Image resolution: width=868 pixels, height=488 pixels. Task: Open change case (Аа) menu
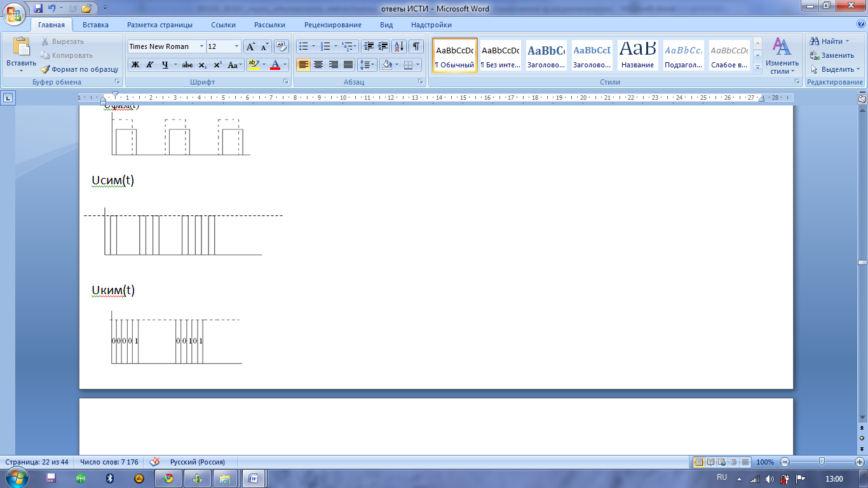click(x=234, y=65)
